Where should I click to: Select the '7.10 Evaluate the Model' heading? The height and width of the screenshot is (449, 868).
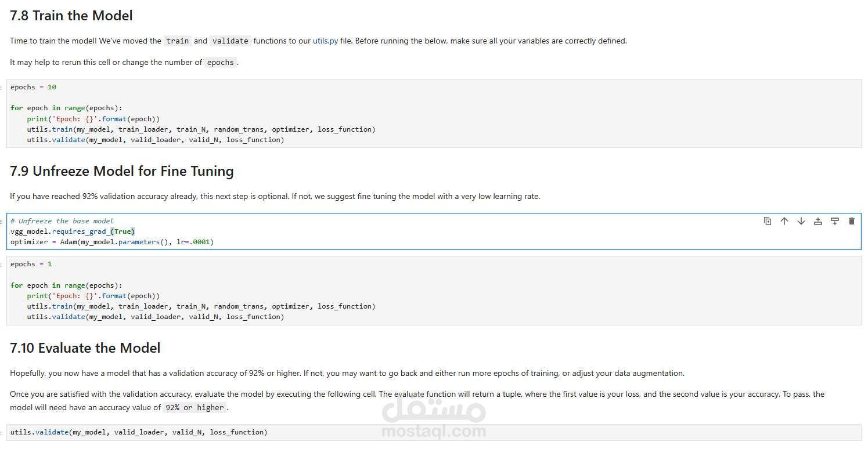(x=85, y=348)
